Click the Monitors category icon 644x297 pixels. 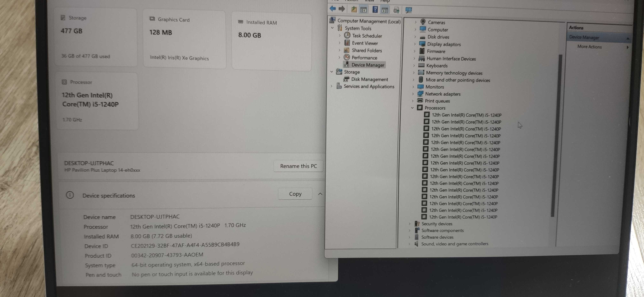point(421,87)
